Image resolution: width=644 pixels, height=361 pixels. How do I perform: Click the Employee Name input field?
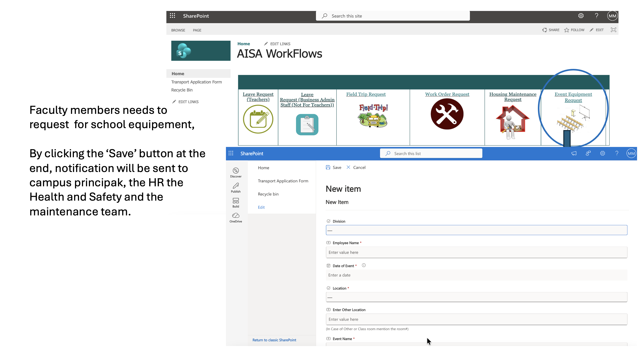[477, 252]
